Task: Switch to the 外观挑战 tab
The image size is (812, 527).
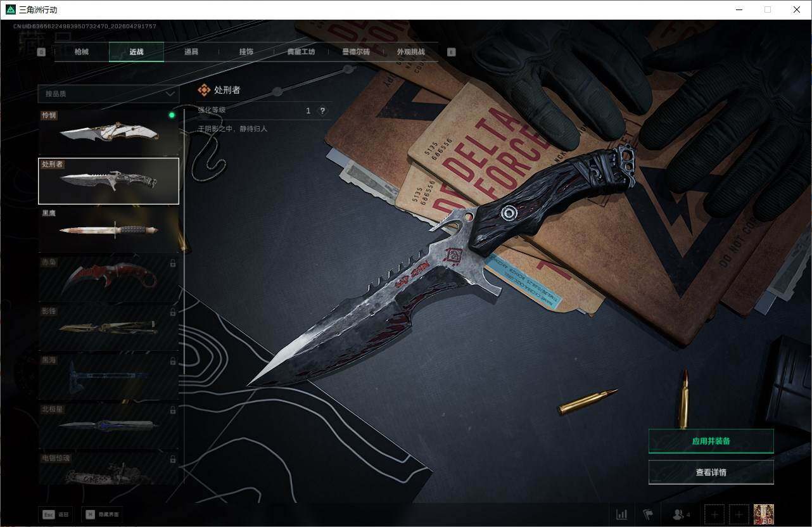Action: (410, 52)
